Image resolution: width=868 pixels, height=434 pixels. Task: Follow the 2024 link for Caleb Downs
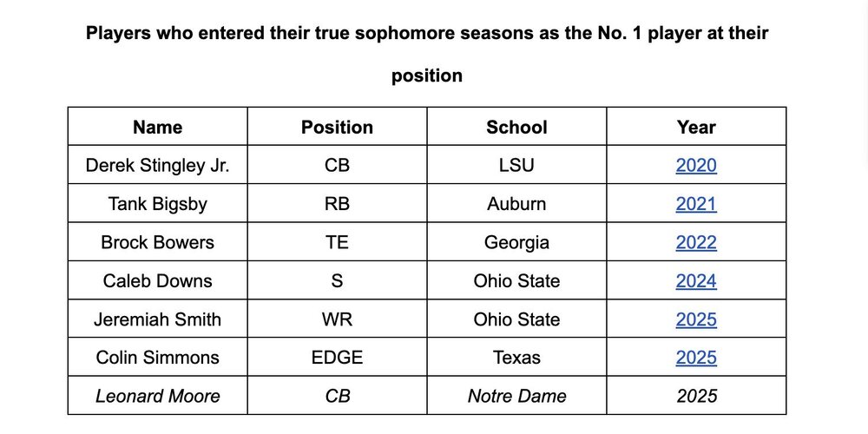click(696, 280)
